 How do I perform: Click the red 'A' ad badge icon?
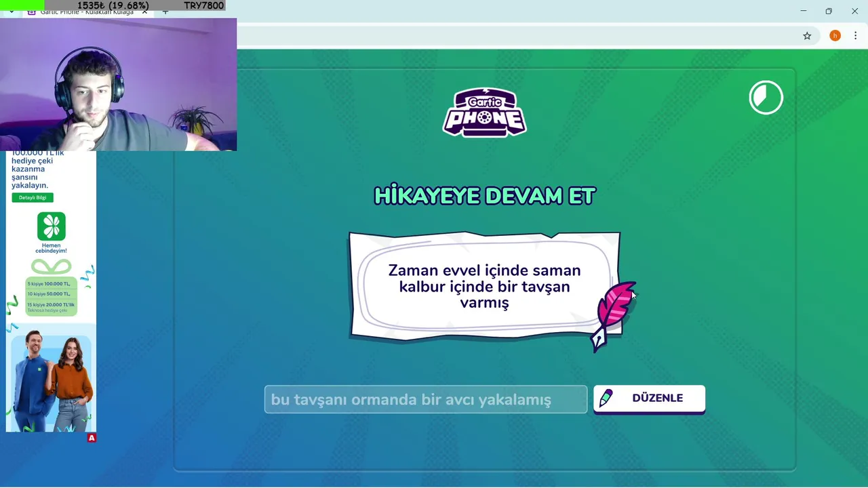tap(92, 438)
